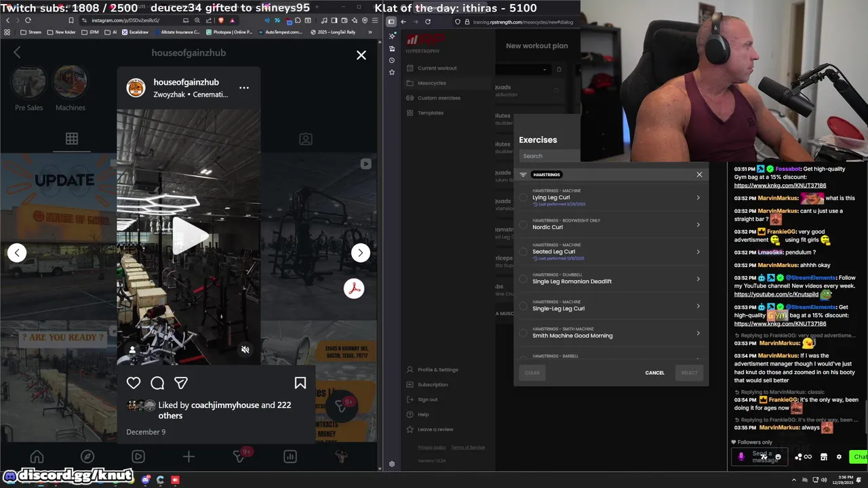Open the Excalidraw bookmark
868x488 pixels.
point(134,32)
